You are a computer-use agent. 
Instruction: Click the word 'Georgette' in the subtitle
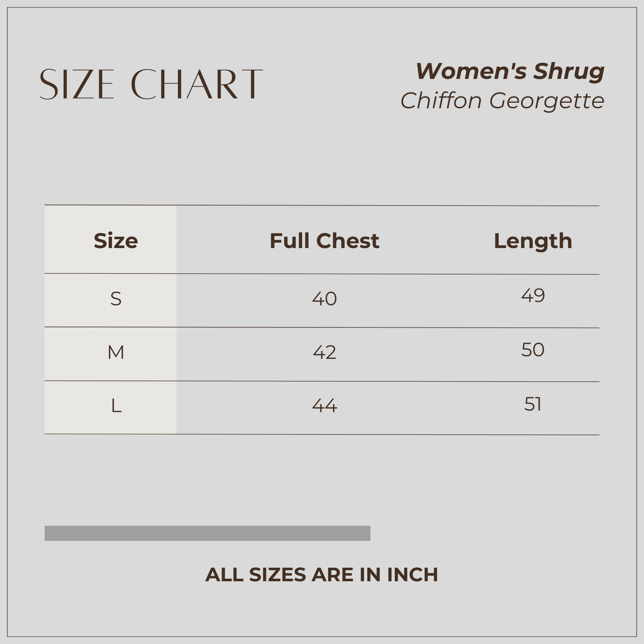pos(546,101)
